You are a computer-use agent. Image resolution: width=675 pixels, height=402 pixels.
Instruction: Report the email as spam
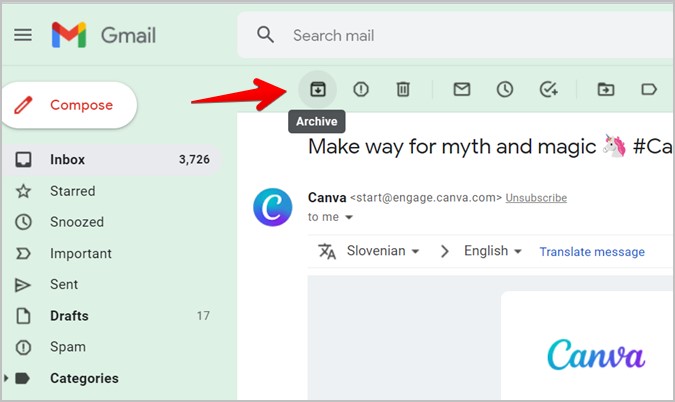pyautogui.click(x=361, y=90)
